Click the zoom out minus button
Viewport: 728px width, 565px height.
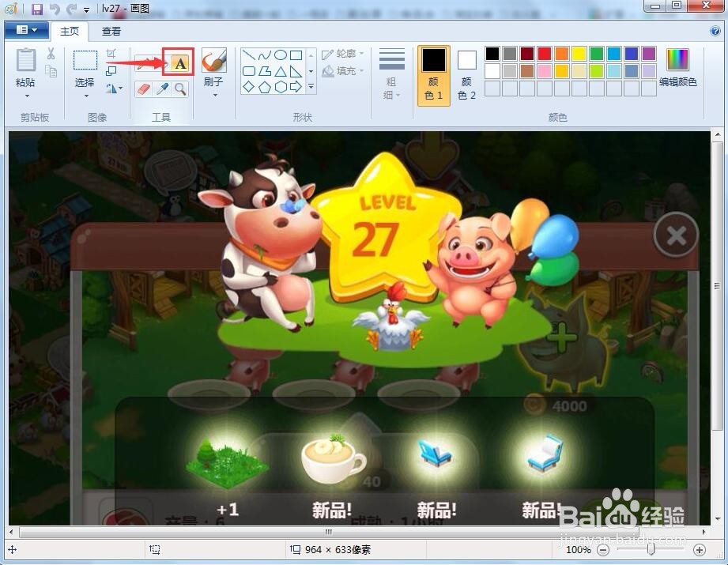pyautogui.click(x=602, y=550)
